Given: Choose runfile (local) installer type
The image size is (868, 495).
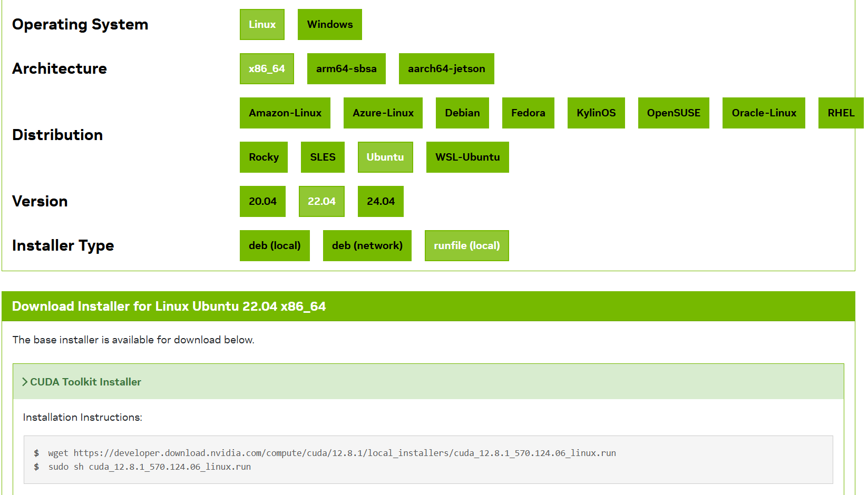Looking at the screenshot, I should tap(467, 245).
